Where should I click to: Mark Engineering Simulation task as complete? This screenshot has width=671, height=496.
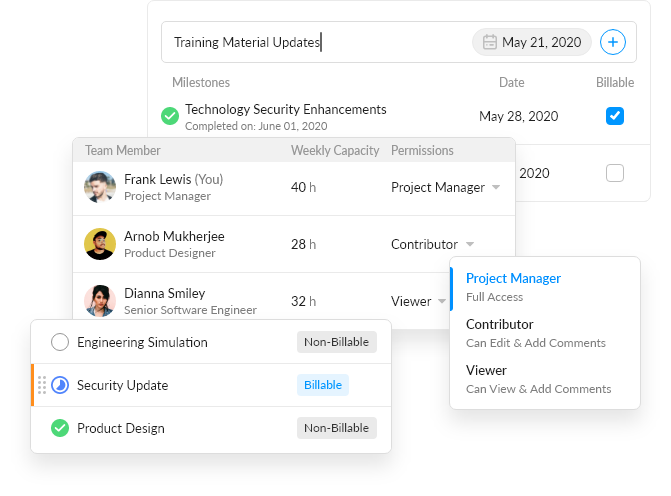tap(60, 342)
